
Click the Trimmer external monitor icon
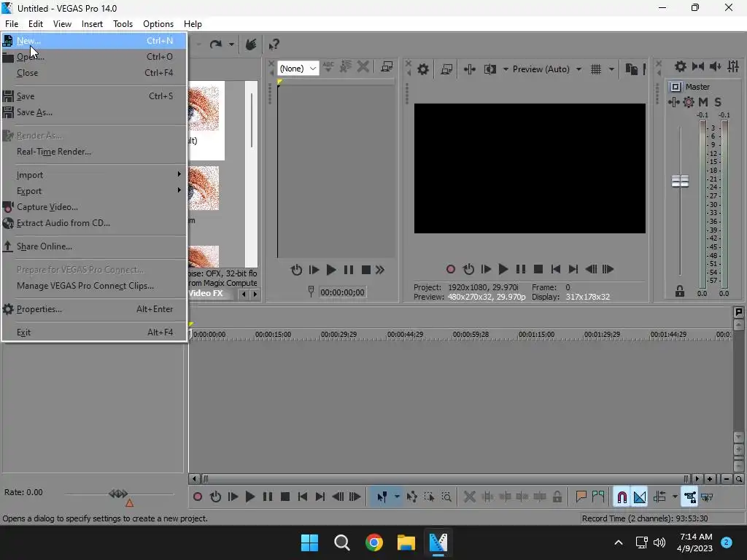click(387, 67)
